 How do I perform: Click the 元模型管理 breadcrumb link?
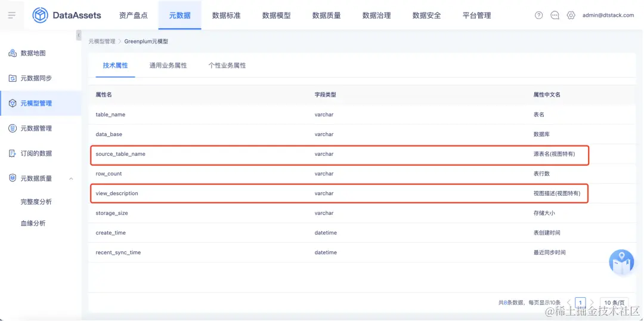click(x=102, y=42)
